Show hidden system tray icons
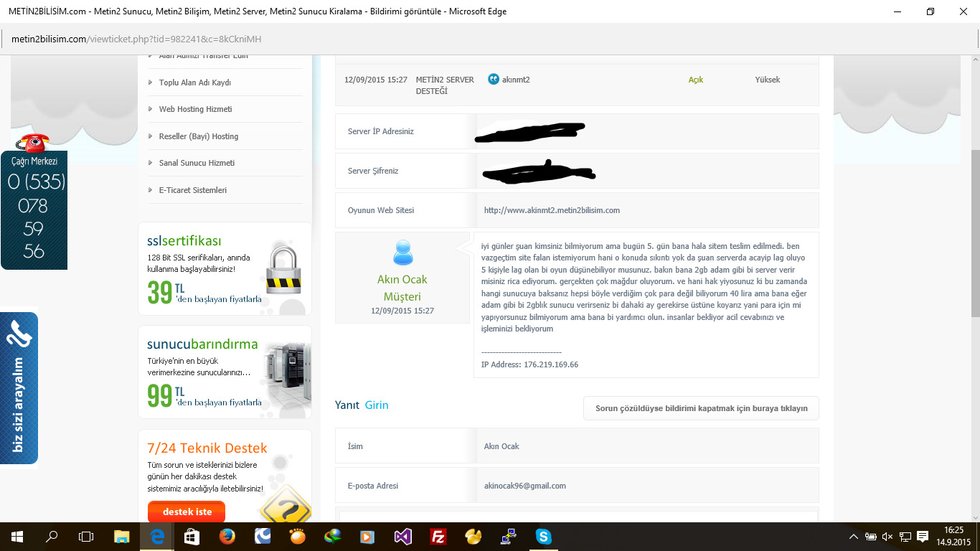The height and width of the screenshot is (551, 980). (x=853, y=537)
